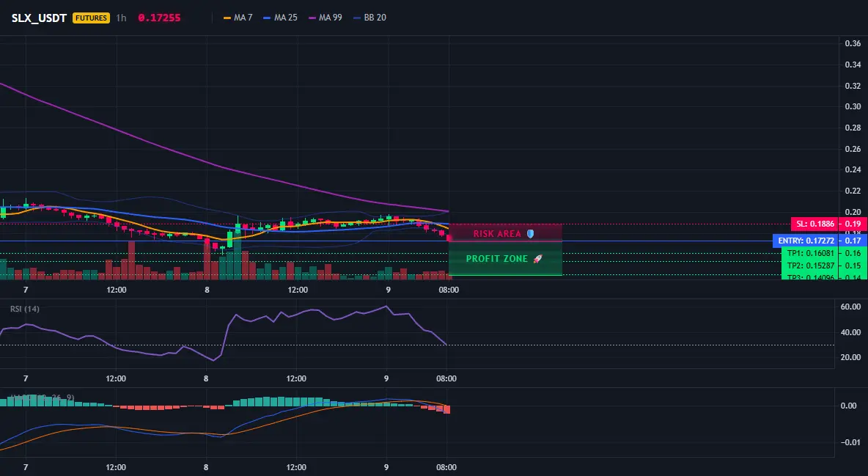This screenshot has width=868, height=476.
Task: Click 0.32 on the price axis
Action: pos(853,86)
